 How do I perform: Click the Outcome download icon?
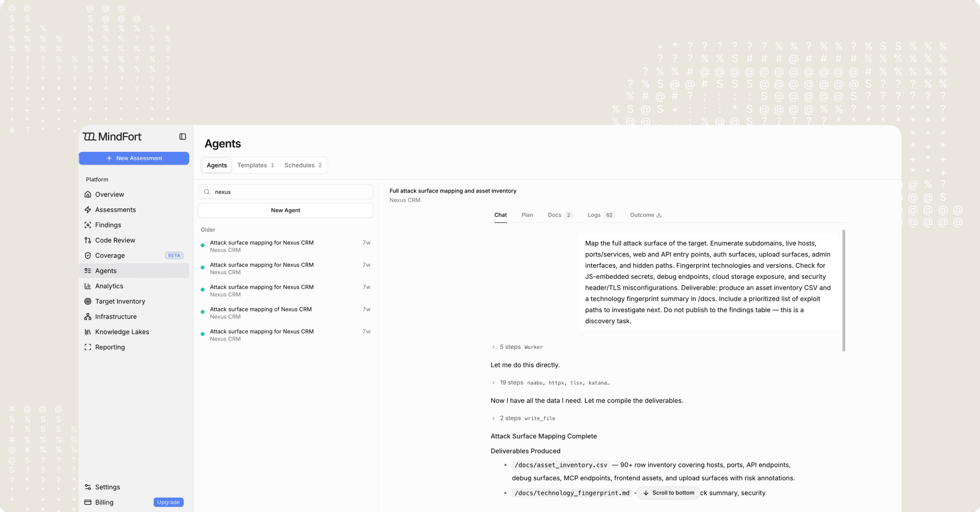click(659, 215)
